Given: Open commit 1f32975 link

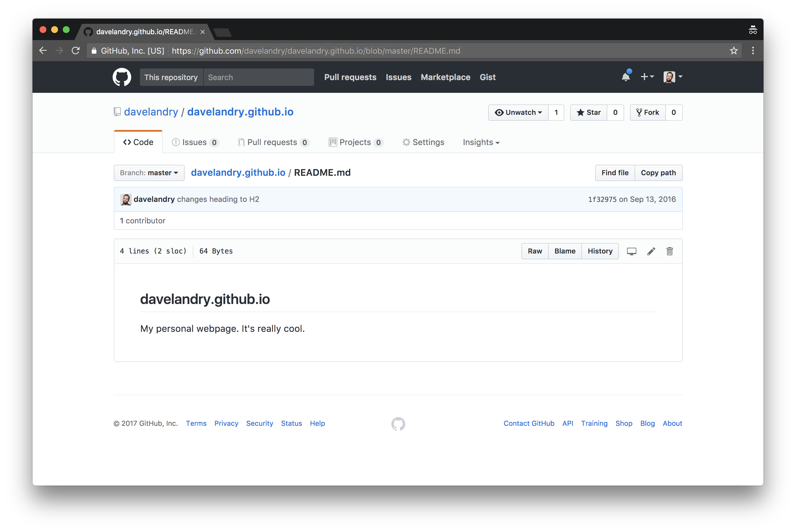Looking at the screenshot, I should pyautogui.click(x=602, y=200).
